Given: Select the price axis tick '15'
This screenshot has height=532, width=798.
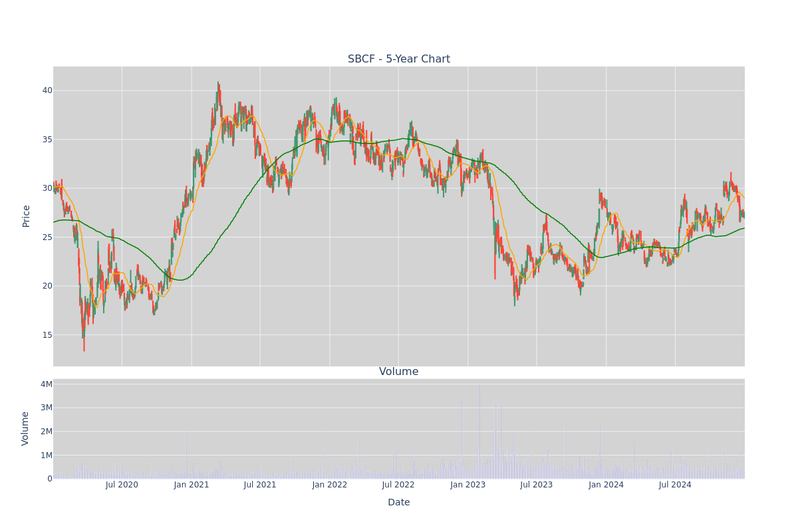Looking at the screenshot, I should tap(47, 335).
